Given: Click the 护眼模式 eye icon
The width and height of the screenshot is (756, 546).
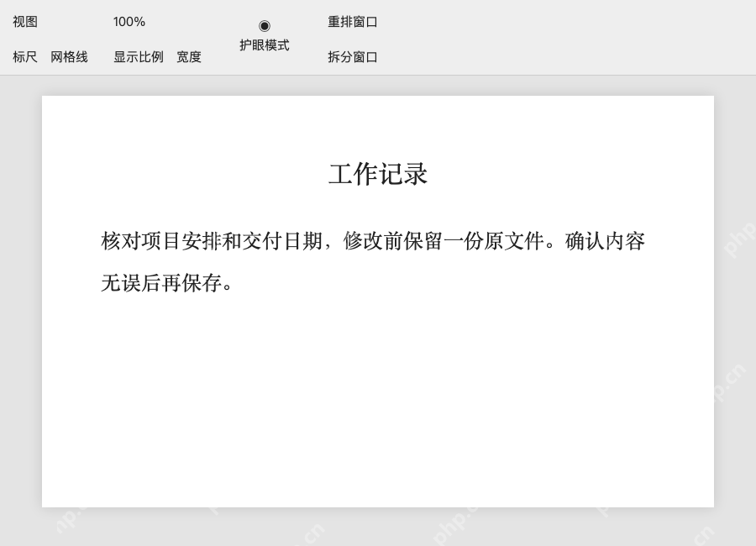Looking at the screenshot, I should [265, 25].
